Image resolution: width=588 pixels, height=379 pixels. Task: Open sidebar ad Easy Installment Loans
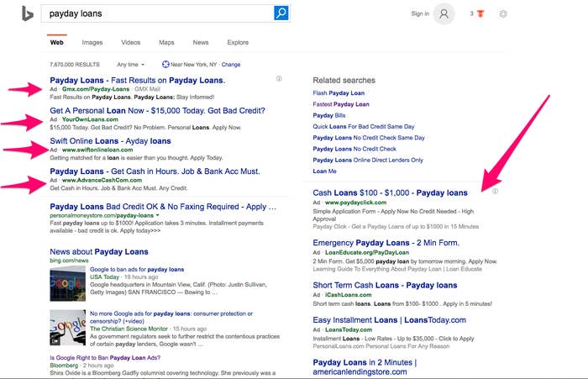[x=389, y=320]
